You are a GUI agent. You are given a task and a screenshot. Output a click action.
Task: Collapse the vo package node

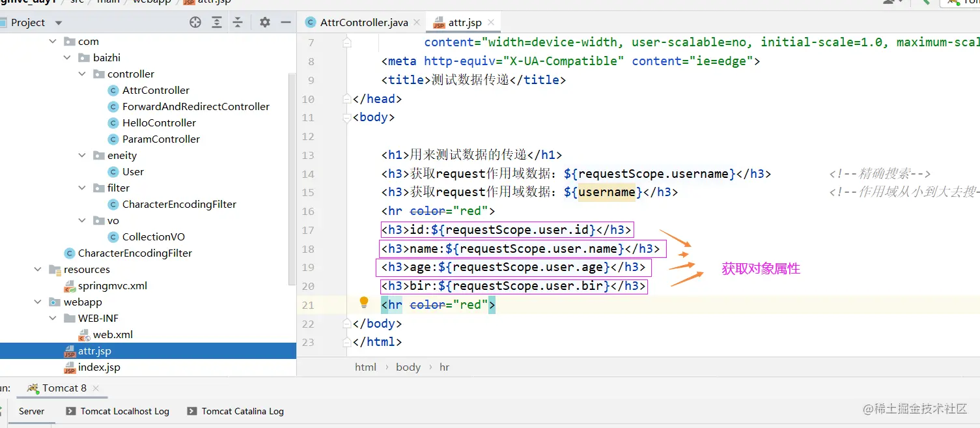[x=82, y=220]
